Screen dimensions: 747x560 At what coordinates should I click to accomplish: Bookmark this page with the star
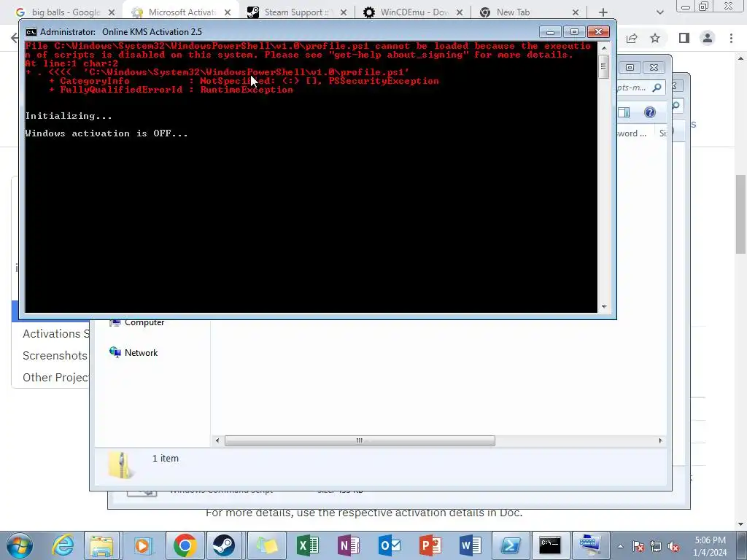(655, 38)
